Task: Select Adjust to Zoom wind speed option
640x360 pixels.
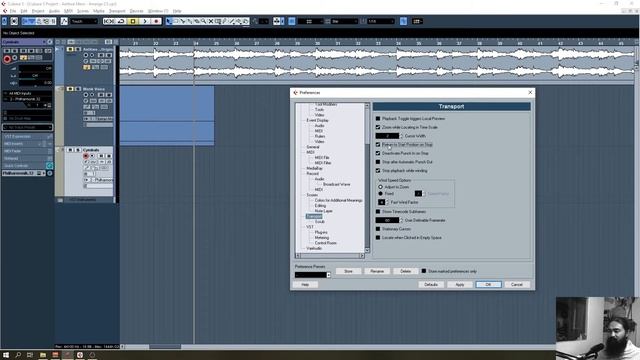Action: click(380, 187)
